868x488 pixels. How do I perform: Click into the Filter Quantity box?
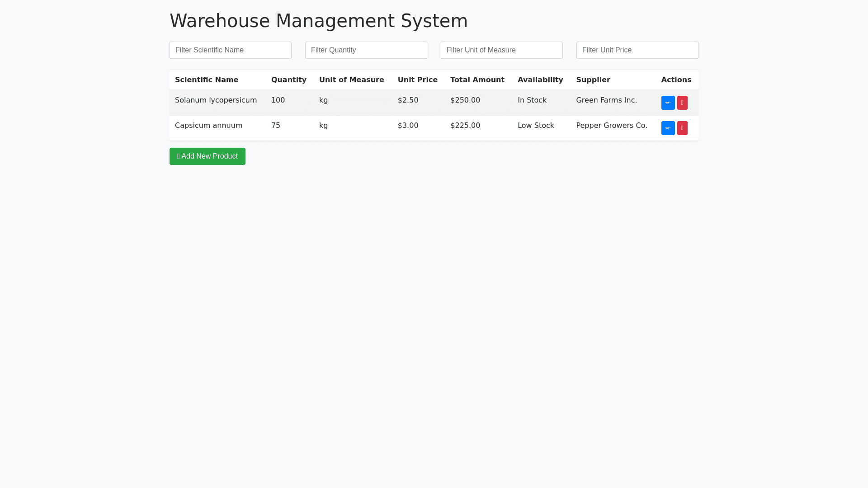pos(366,50)
